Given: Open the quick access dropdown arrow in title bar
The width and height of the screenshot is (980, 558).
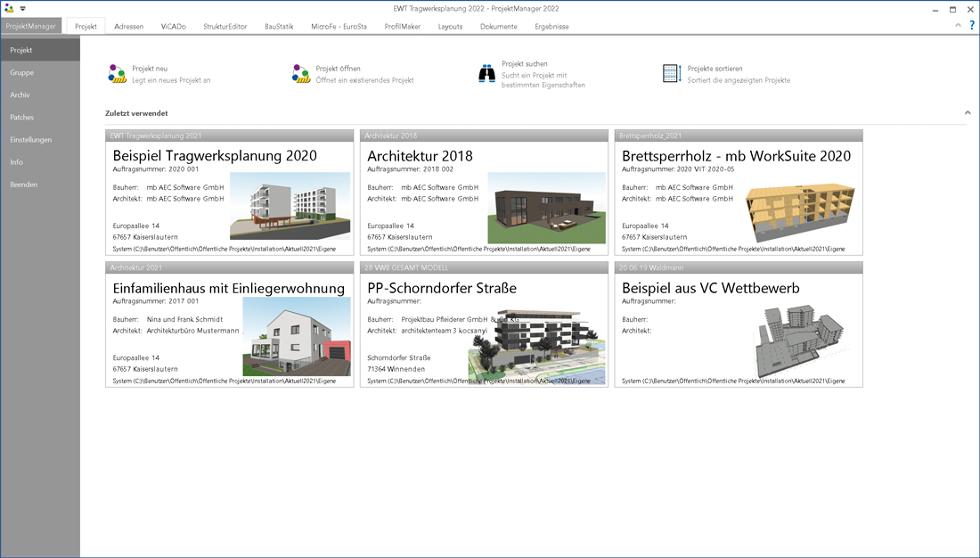Looking at the screenshot, I should (23, 9).
